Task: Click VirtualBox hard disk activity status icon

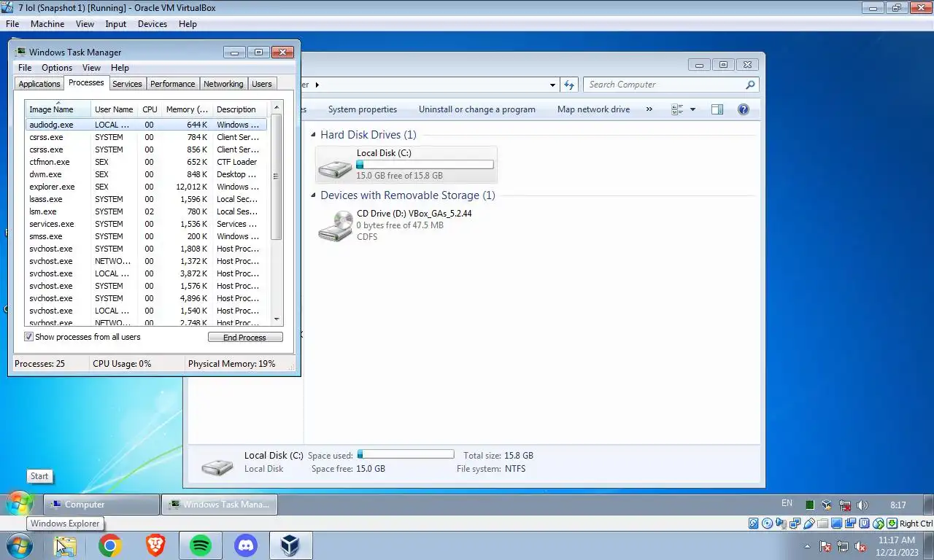Action: pyautogui.click(x=754, y=524)
